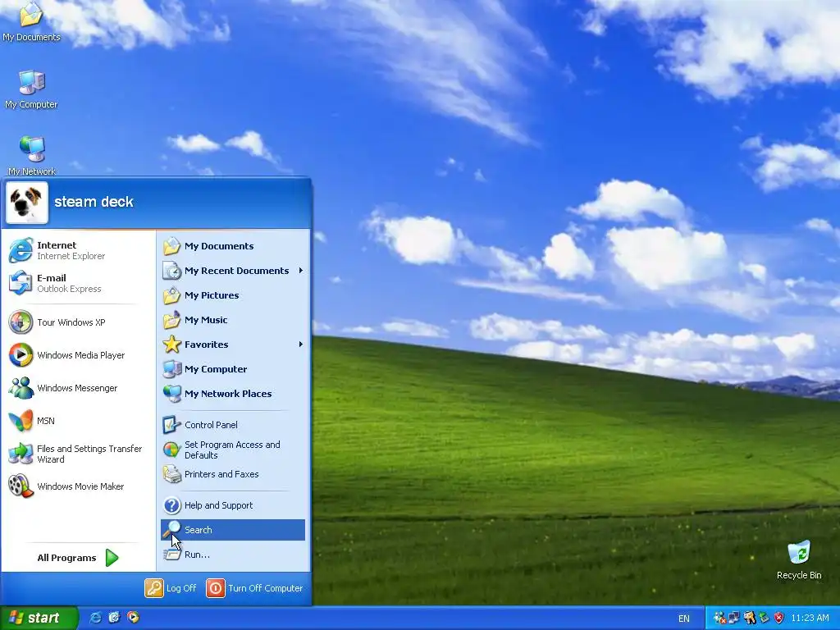Click the Log Off button

point(171,588)
